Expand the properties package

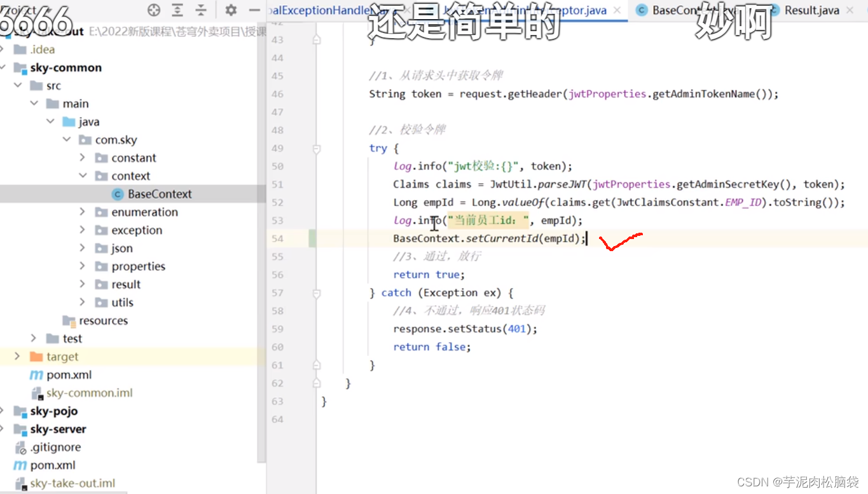coord(83,266)
